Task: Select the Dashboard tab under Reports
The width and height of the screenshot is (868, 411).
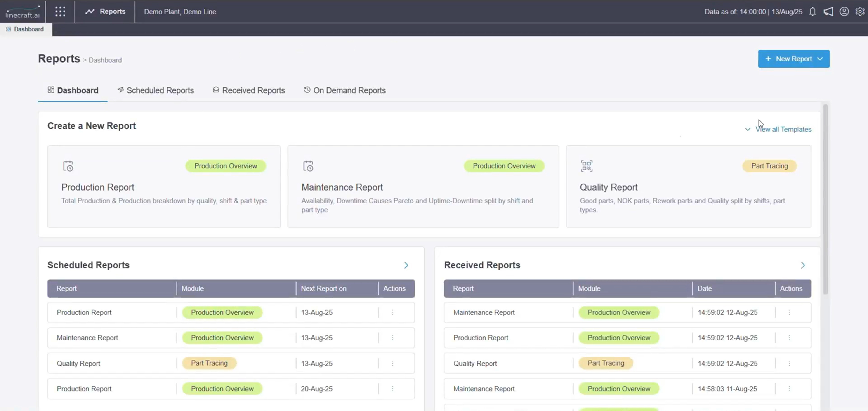Action: 73,90
